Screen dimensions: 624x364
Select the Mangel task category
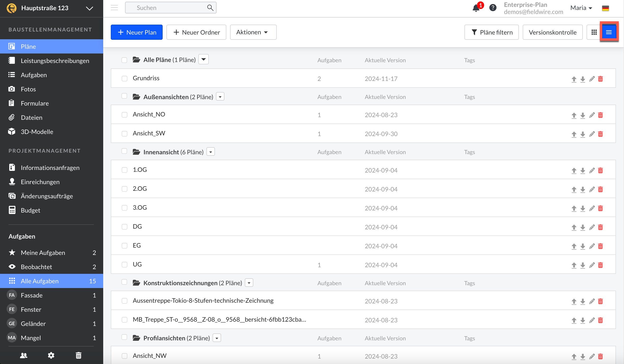[x=52, y=338]
